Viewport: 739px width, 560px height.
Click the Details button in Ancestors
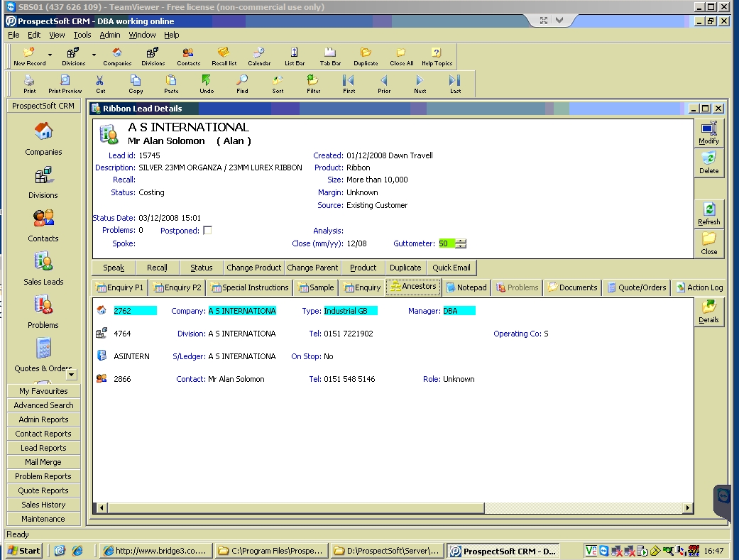709,312
